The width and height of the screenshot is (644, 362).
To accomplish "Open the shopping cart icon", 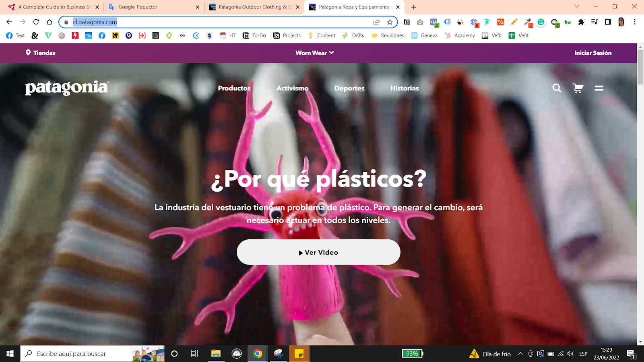I will click(578, 88).
